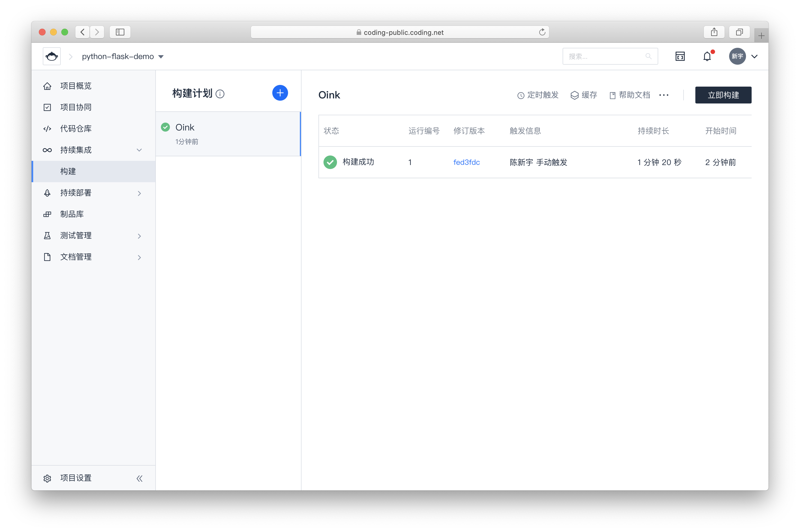The width and height of the screenshot is (800, 532).
Task: Toggle the Safari sidebar button
Action: coord(120,32)
